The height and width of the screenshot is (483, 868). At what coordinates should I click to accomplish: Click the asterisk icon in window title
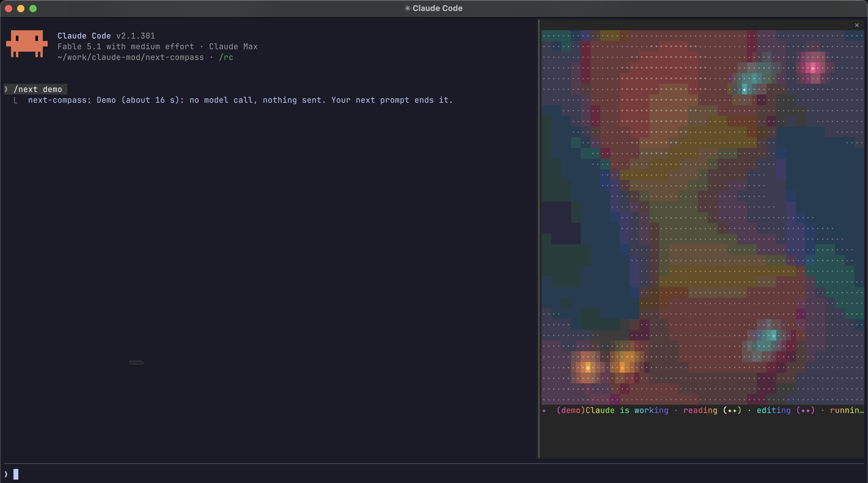(x=408, y=9)
